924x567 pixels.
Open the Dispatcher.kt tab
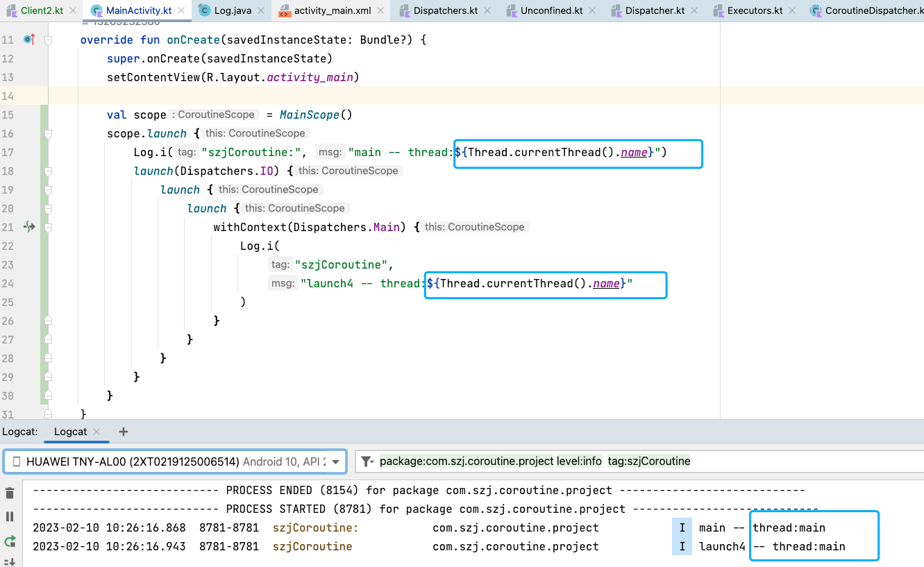[655, 10]
